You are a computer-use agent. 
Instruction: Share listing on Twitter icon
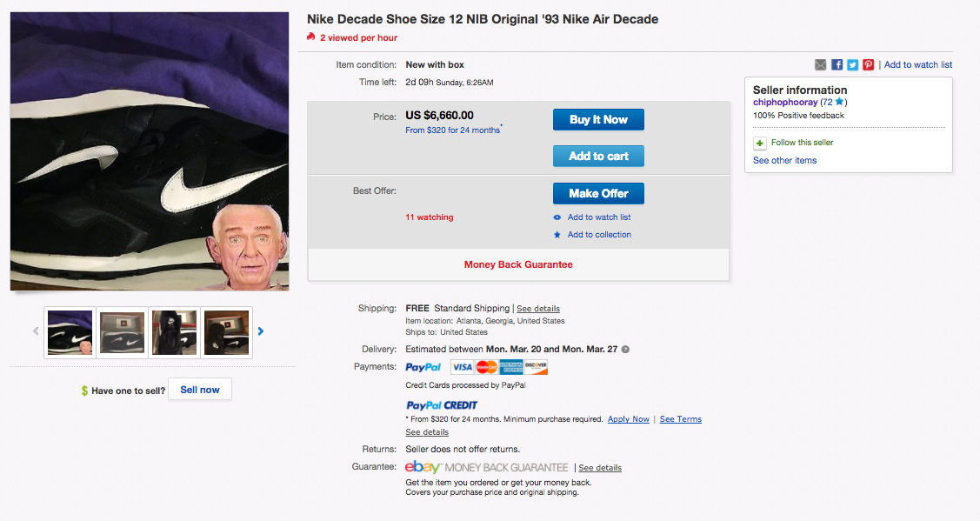click(x=852, y=65)
